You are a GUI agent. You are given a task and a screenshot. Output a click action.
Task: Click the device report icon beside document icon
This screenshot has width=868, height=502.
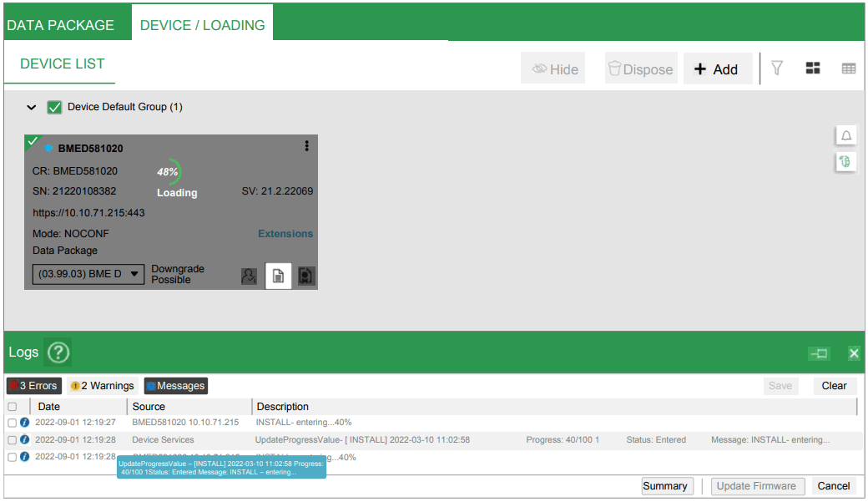pyautogui.click(x=306, y=276)
